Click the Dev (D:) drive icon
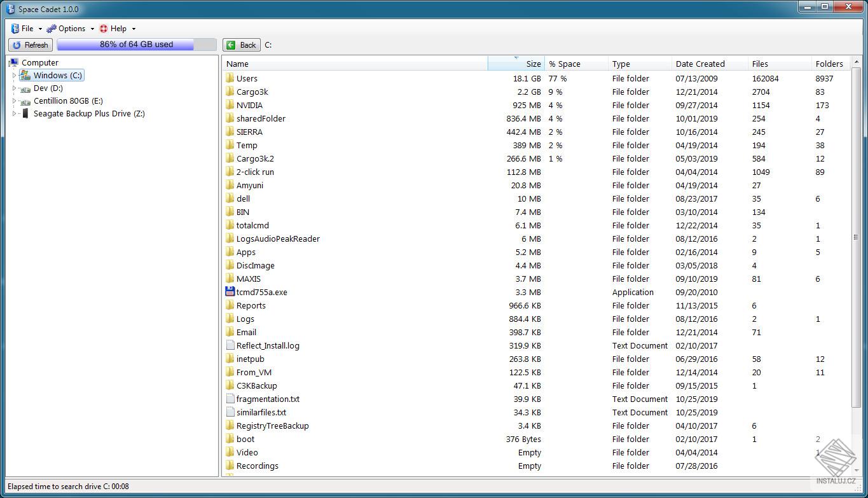Screen dimensions: 868x498 tap(25, 88)
